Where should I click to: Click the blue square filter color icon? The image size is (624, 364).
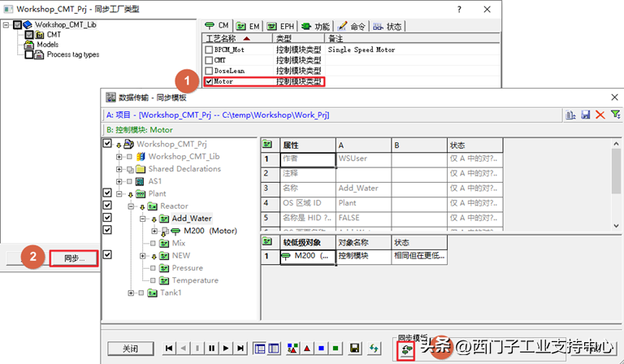point(321,349)
